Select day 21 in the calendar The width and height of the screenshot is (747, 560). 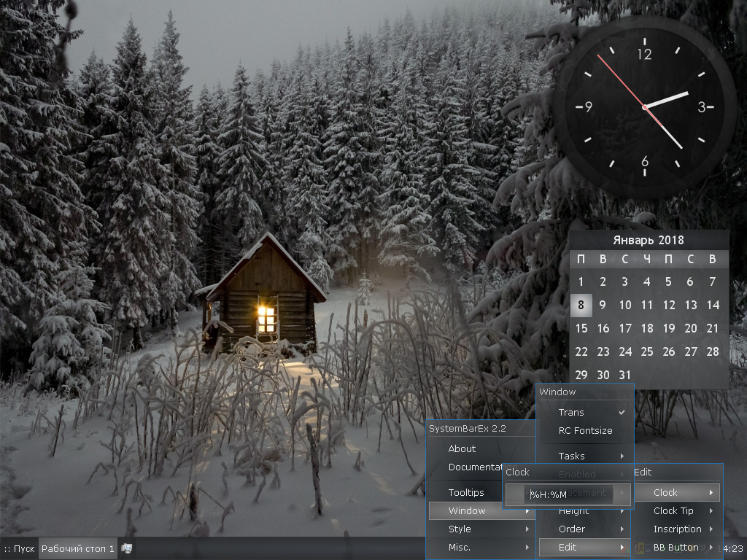tap(713, 328)
